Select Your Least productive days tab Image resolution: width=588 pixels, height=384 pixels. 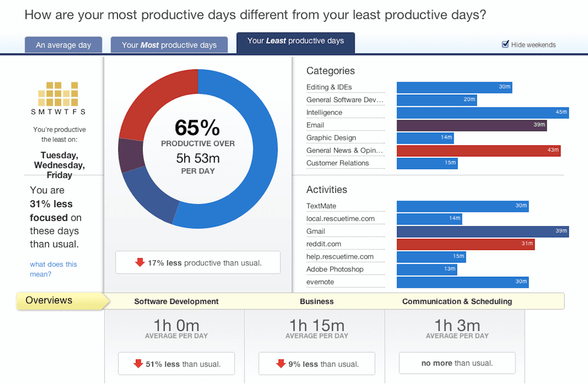tap(295, 41)
